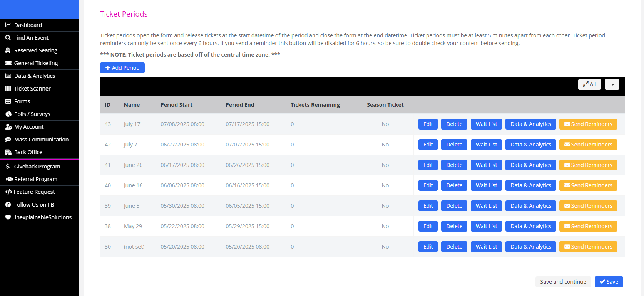Open General Ticketing in the sidebar
The image size is (644, 296).
pos(36,63)
